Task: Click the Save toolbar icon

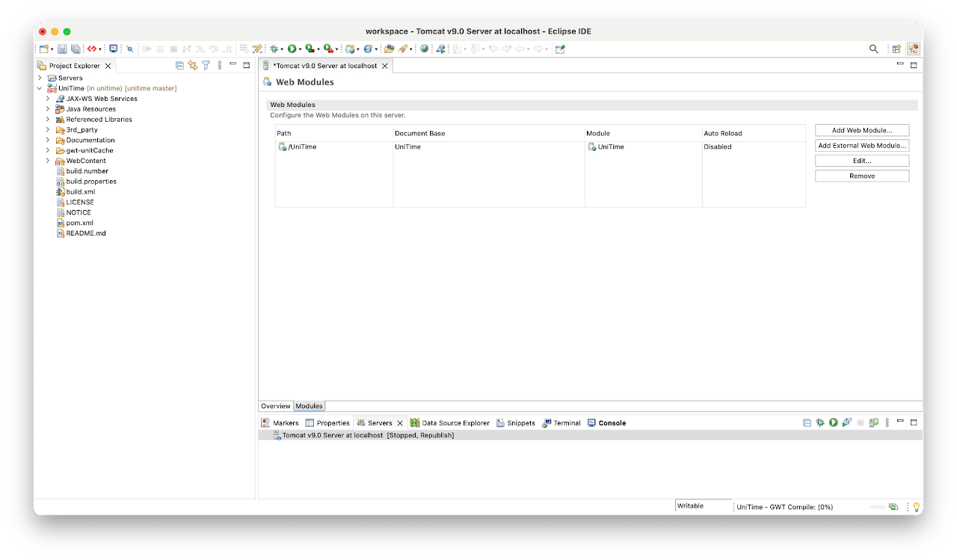Action: coord(62,49)
